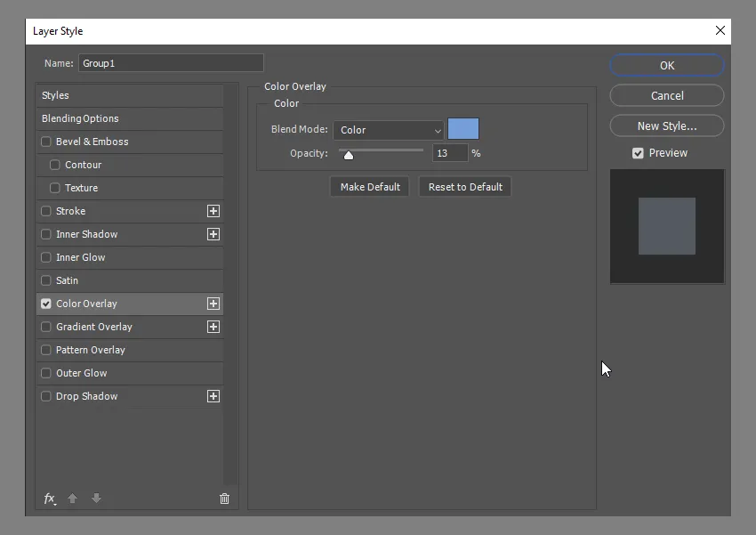Click the New Style... button
This screenshot has width=756, height=535.
(x=667, y=126)
